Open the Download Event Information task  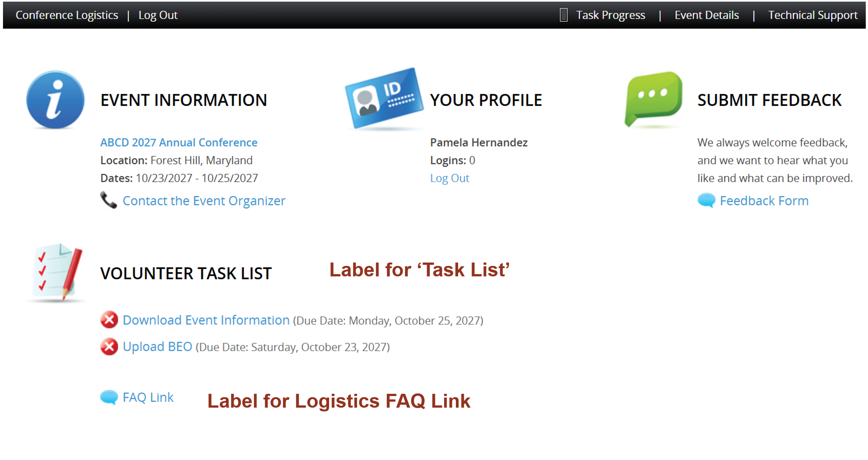point(206,320)
